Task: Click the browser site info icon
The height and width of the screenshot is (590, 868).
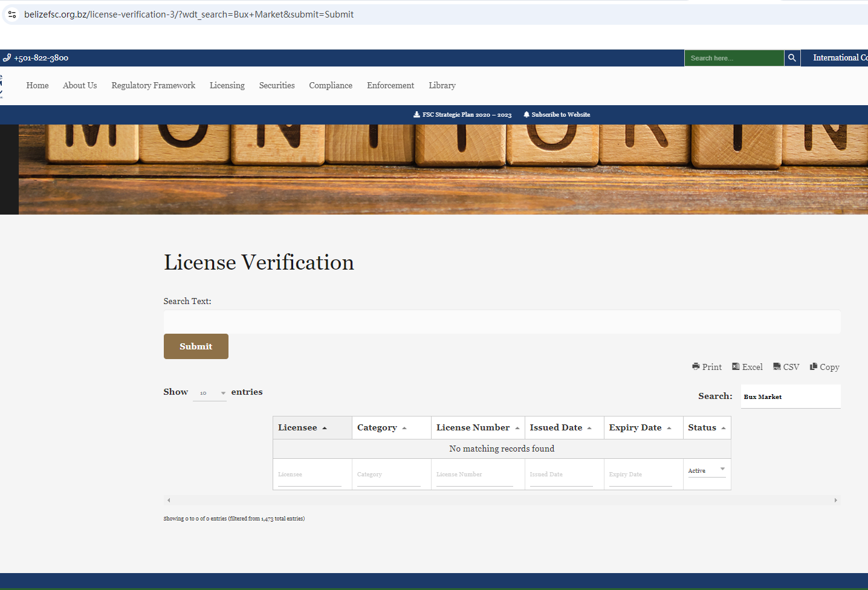Action: coord(12,15)
